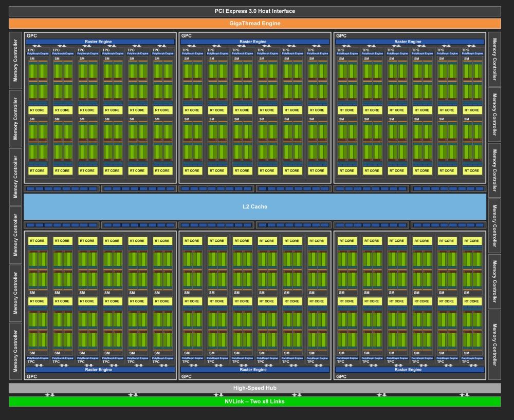The width and height of the screenshot is (514, 420).
Task: Select the GPC label of the top-right cluster
Action: pos(341,35)
